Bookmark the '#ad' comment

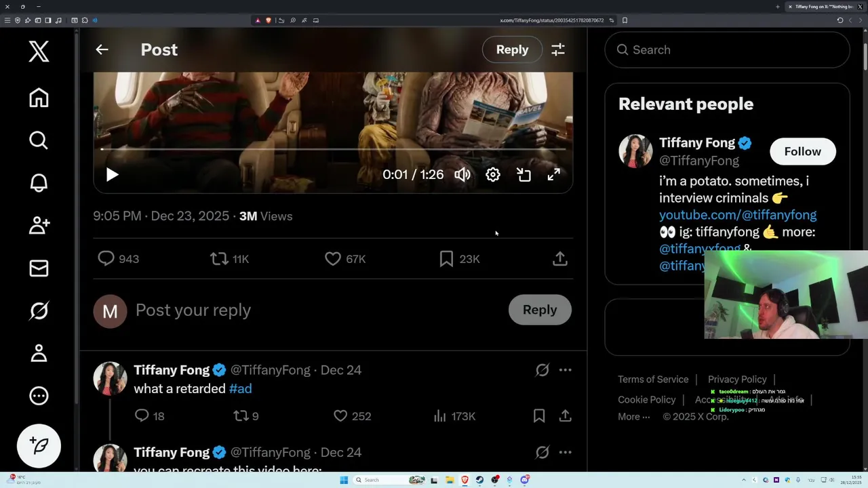click(x=539, y=416)
